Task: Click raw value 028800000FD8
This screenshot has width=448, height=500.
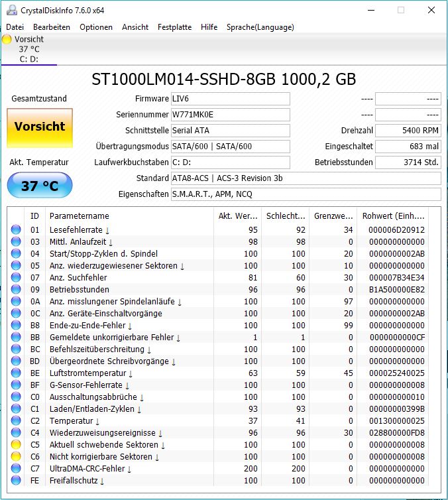Action: [x=397, y=433]
